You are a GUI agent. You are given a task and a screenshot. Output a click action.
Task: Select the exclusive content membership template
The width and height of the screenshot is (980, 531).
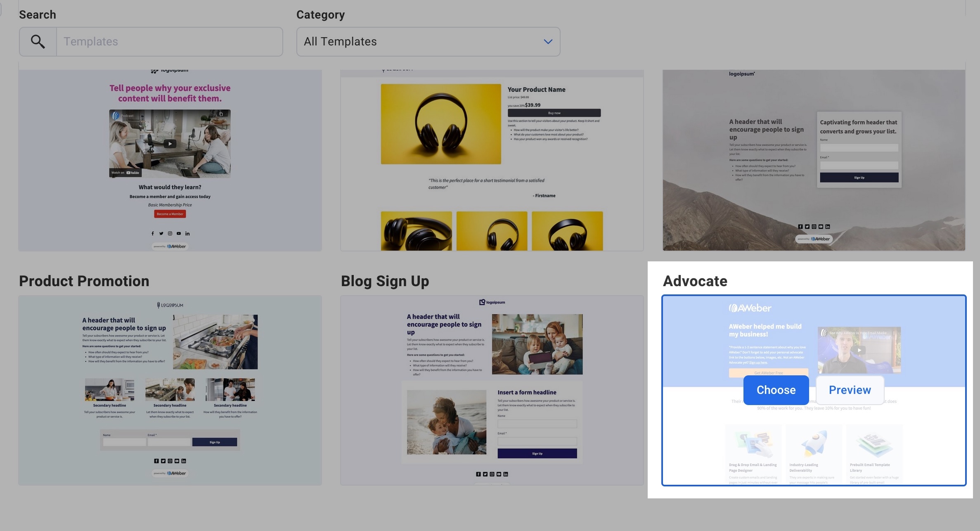coord(170,160)
